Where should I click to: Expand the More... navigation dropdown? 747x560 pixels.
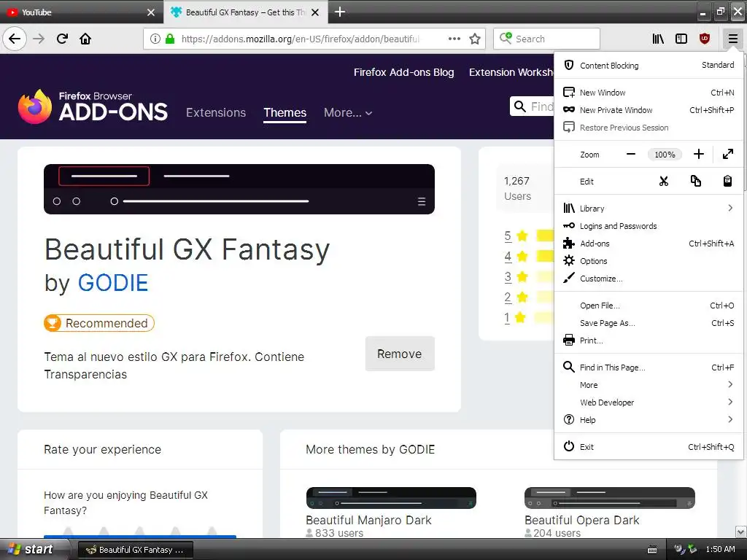348,112
